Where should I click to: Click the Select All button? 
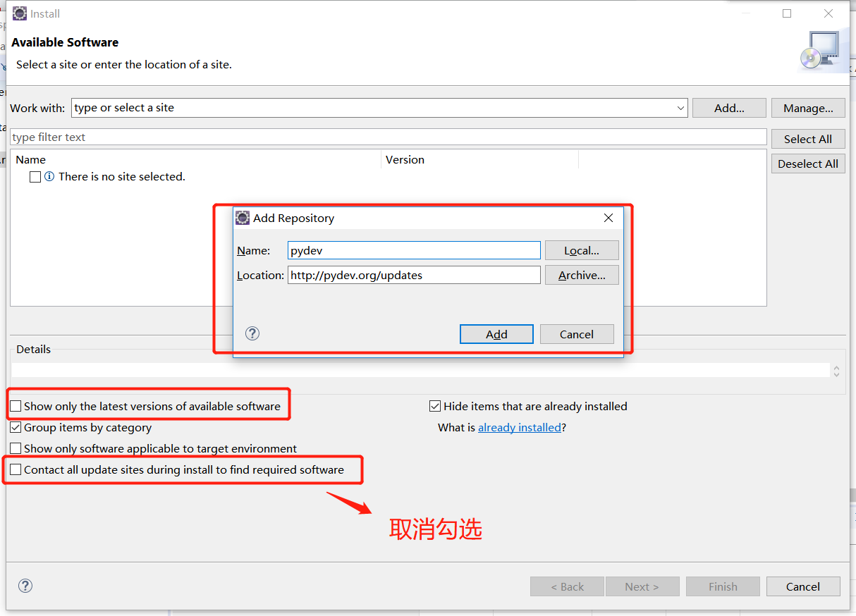coord(808,139)
